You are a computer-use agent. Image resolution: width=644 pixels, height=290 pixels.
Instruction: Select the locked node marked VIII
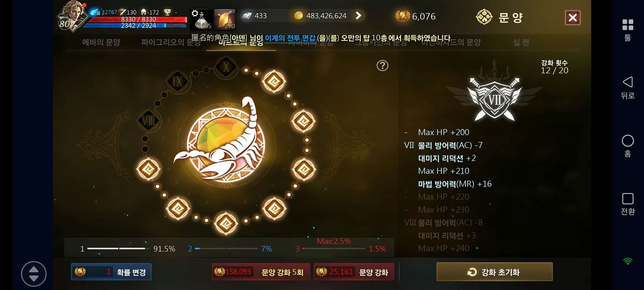(x=148, y=120)
